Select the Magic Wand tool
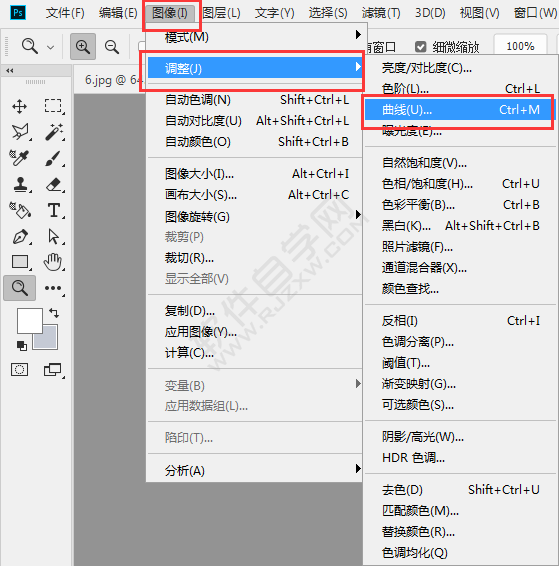 tap(54, 132)
